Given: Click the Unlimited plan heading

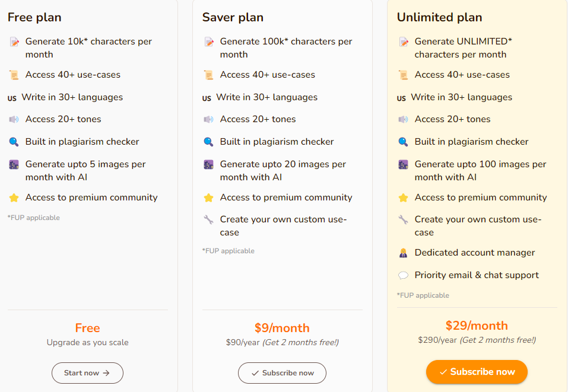Looking at the screenshot, I should click(439, 17).
